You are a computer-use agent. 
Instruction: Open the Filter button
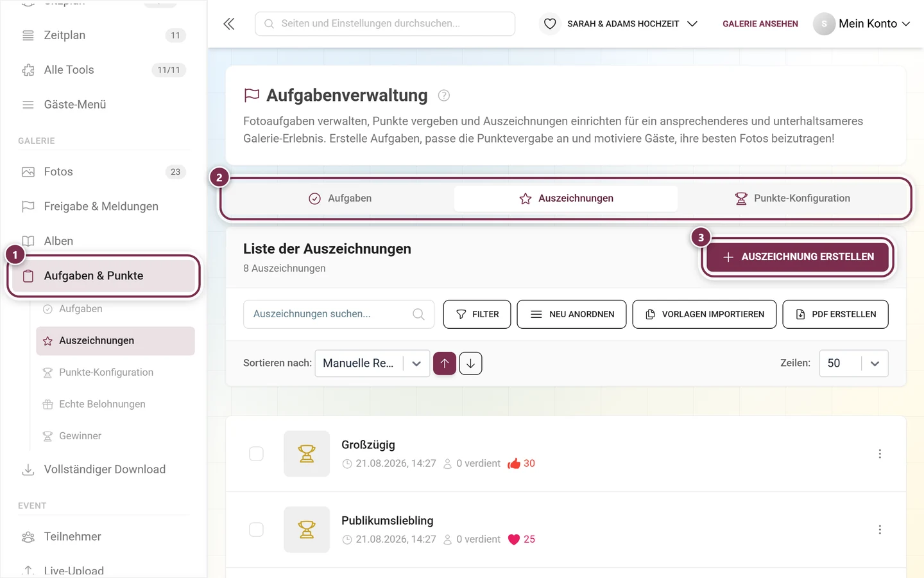click(x=477, y=314)
